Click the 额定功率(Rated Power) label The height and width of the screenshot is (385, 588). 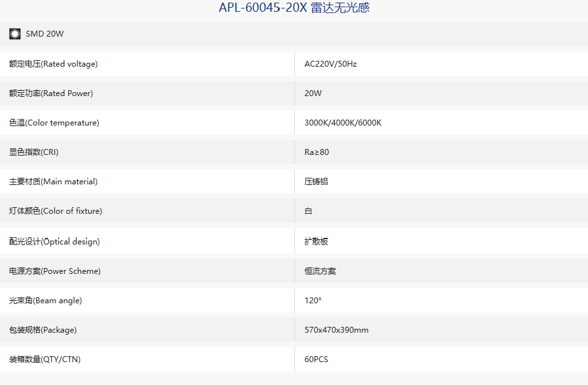51,93
